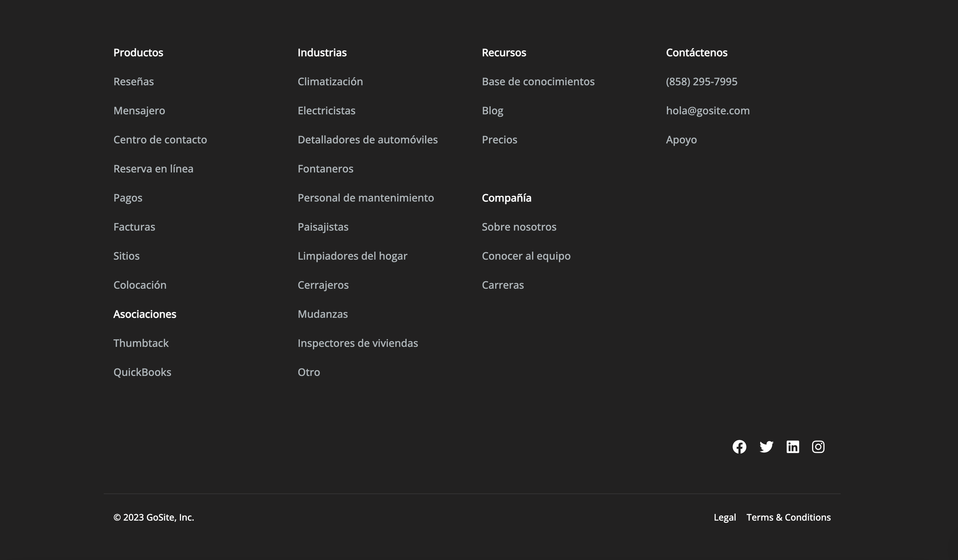Go to Centro de contacto
The height and width of the screenshot is (560, 958).
pos(160,140)
